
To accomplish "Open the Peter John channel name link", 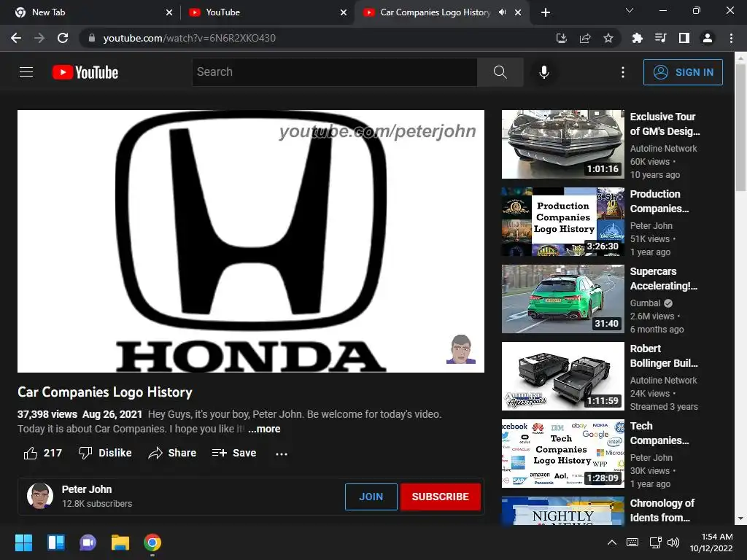I will 87,489.
